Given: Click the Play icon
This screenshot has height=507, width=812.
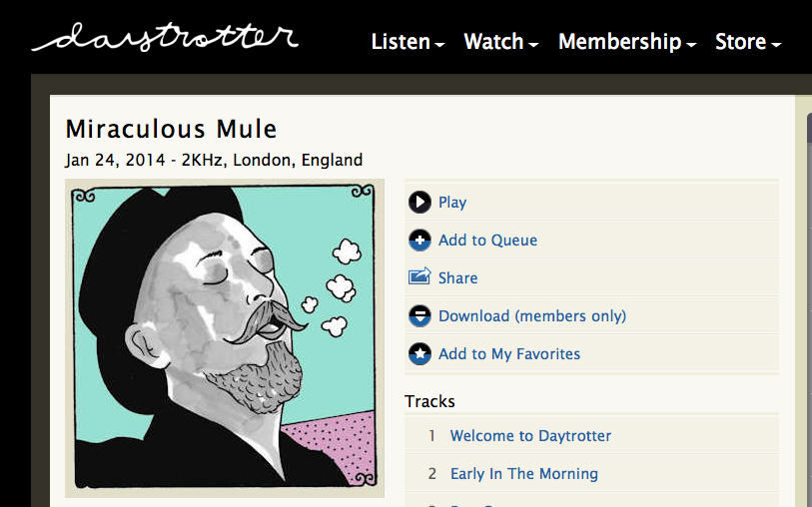Looking at the screenshot, I should pos(419,202).
